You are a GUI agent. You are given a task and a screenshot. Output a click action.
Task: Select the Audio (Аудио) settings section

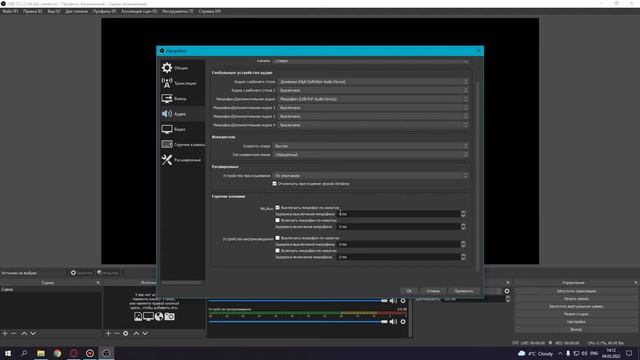182,114
